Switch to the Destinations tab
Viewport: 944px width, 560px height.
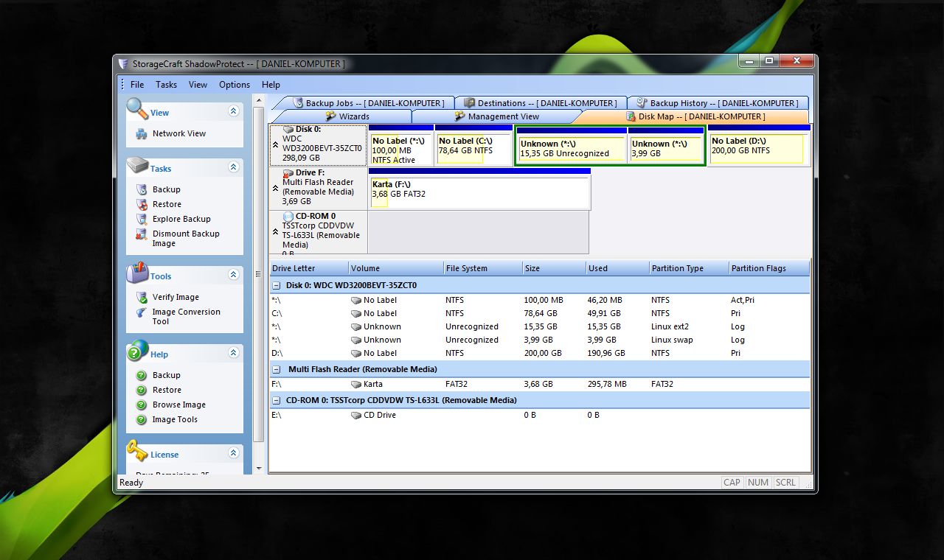click(x=540, y=103)
